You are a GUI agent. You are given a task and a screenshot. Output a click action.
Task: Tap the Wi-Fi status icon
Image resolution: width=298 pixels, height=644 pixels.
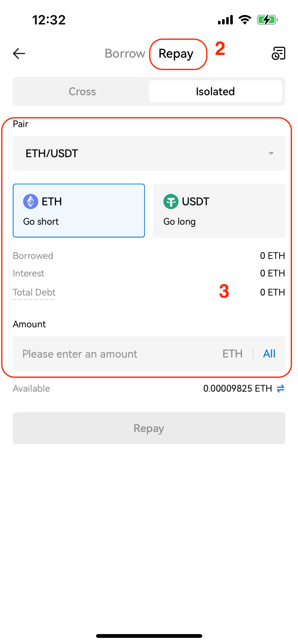245,20
